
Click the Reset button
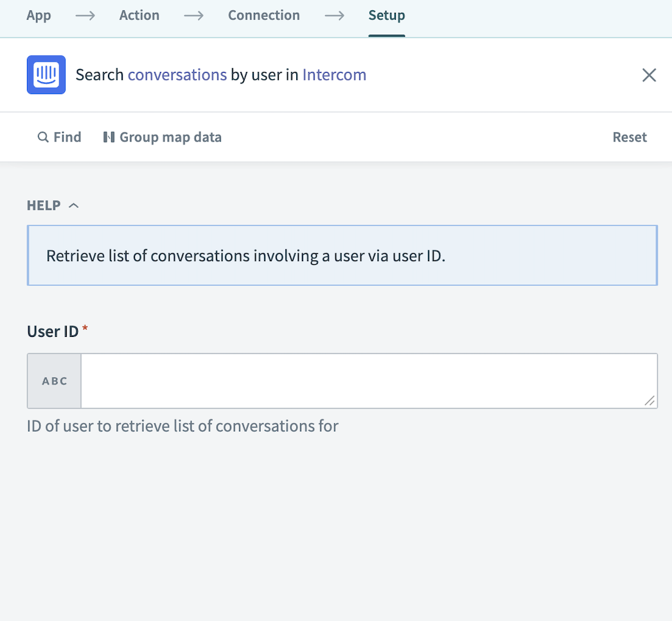click(629, 137)
